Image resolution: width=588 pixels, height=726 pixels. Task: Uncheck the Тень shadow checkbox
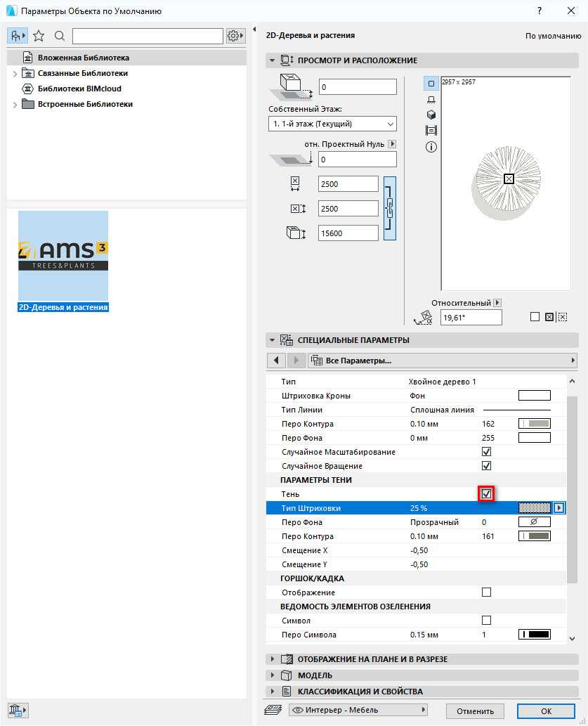point(486,494)
